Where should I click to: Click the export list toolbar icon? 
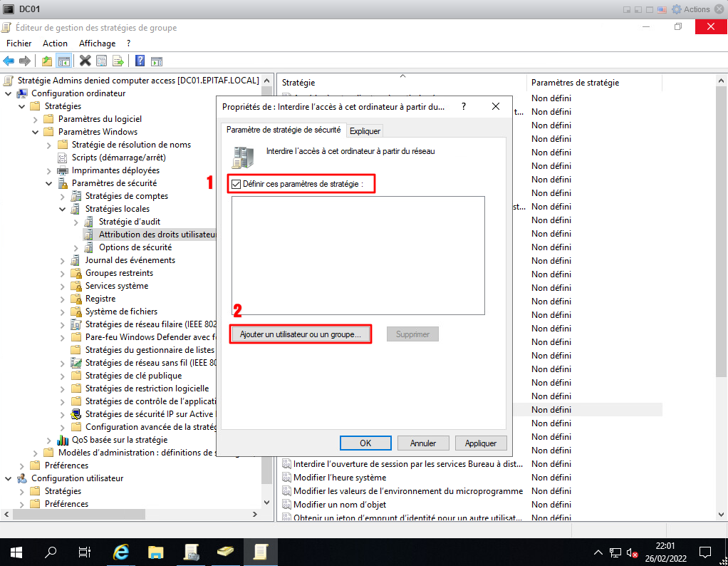[118, 61]
